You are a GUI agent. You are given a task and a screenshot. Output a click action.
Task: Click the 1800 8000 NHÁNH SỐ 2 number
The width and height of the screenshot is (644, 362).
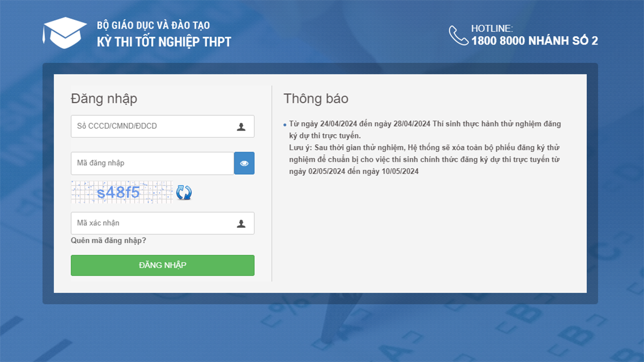pyautogui.click(x=535, y=41)
